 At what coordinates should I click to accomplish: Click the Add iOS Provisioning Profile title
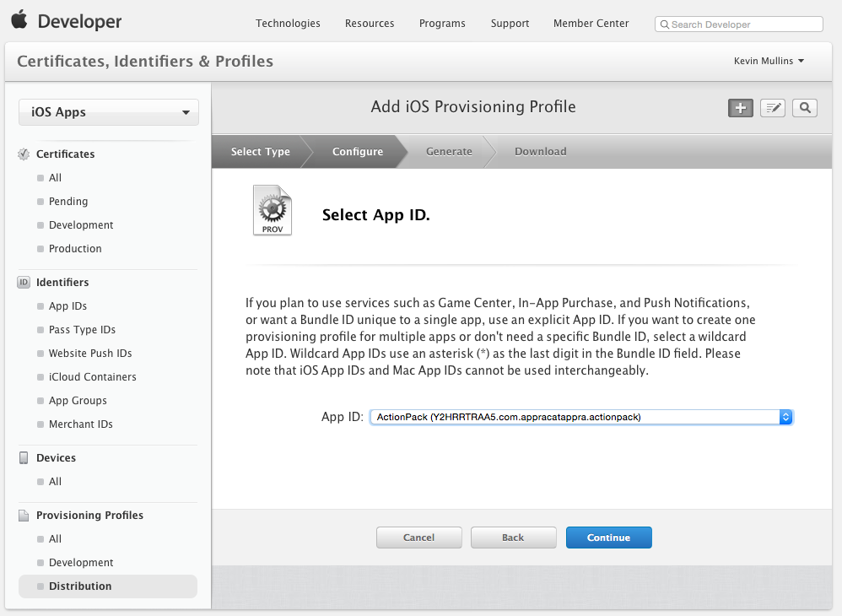click(473, 107)
